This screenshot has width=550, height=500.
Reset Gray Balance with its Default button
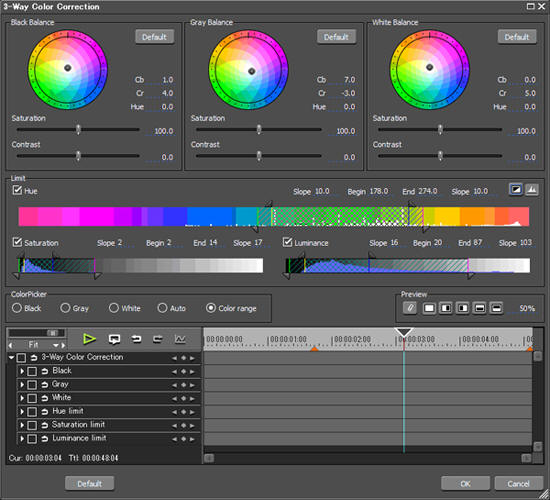(336, 37)
